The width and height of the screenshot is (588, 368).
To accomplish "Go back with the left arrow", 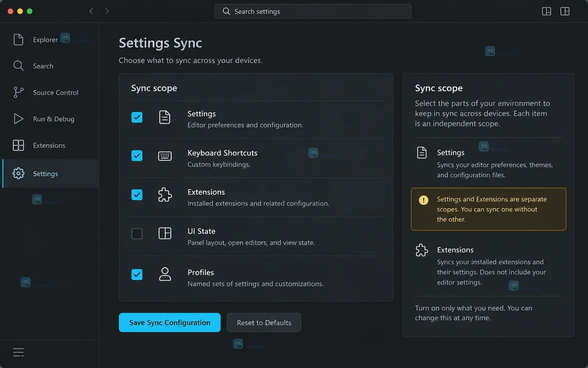I will point(91,11).
